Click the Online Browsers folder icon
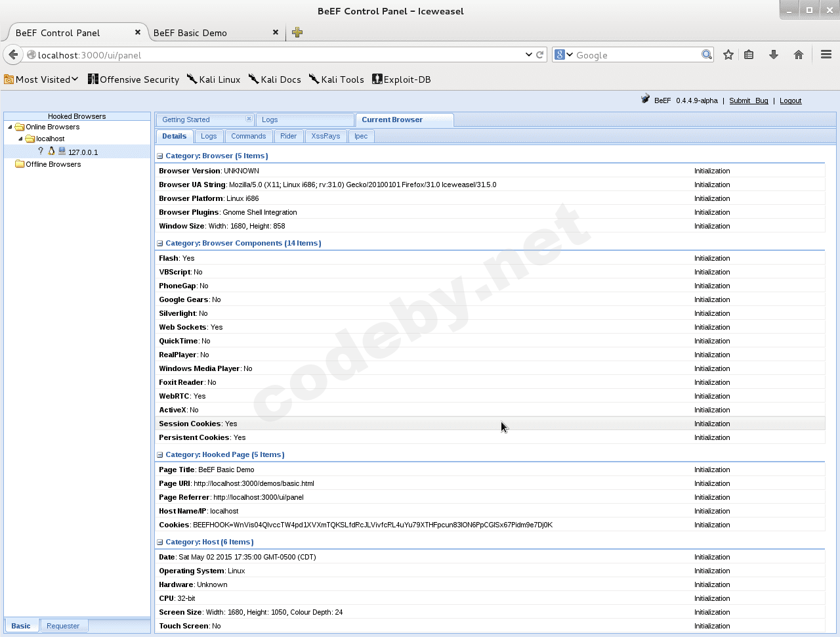Image resolution: width=840 pixels, height=637 pixels. tap(20, 127)
